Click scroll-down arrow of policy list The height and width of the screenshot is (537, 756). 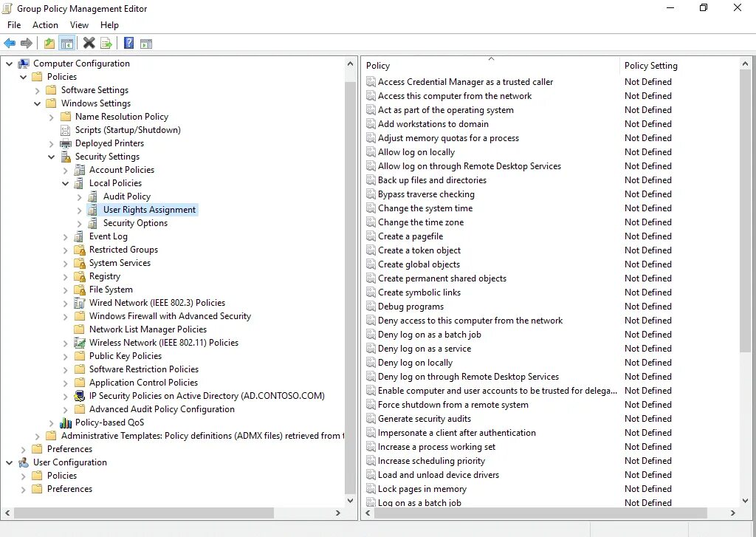(746, 500)
